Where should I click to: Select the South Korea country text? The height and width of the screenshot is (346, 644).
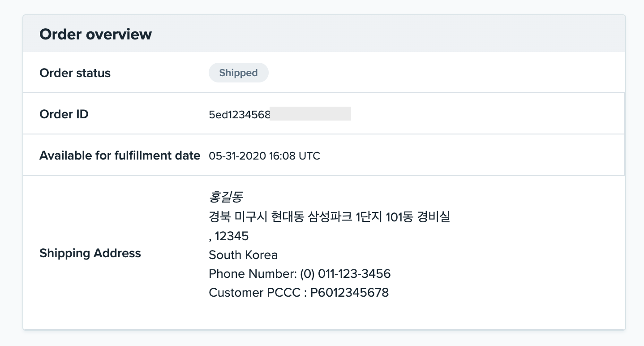(243, 255)
